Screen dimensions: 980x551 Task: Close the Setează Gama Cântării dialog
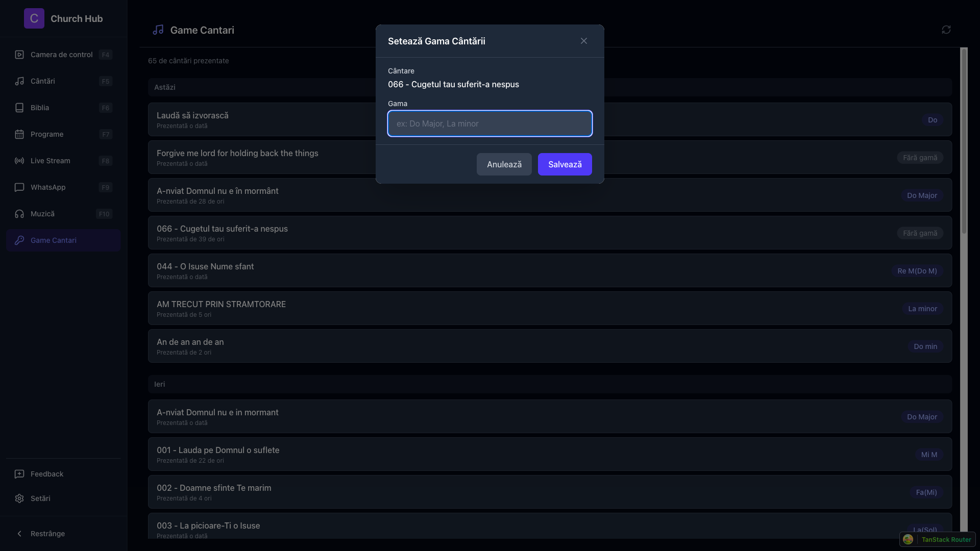click(x=583, y=41)
